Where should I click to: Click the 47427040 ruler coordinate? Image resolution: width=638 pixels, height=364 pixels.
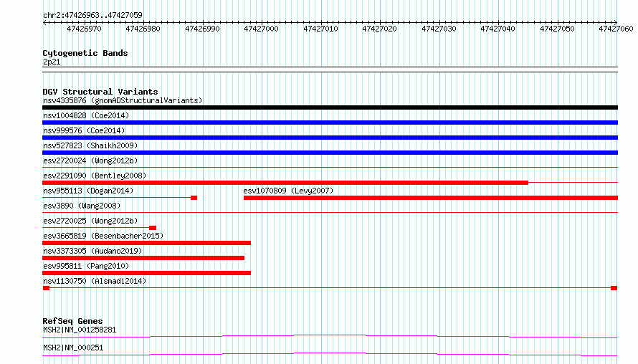pos(498,29)
